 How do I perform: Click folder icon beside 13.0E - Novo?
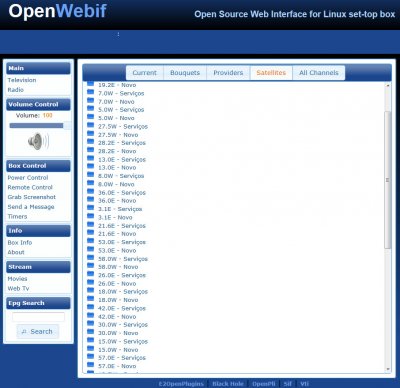(x=90, y=166)
